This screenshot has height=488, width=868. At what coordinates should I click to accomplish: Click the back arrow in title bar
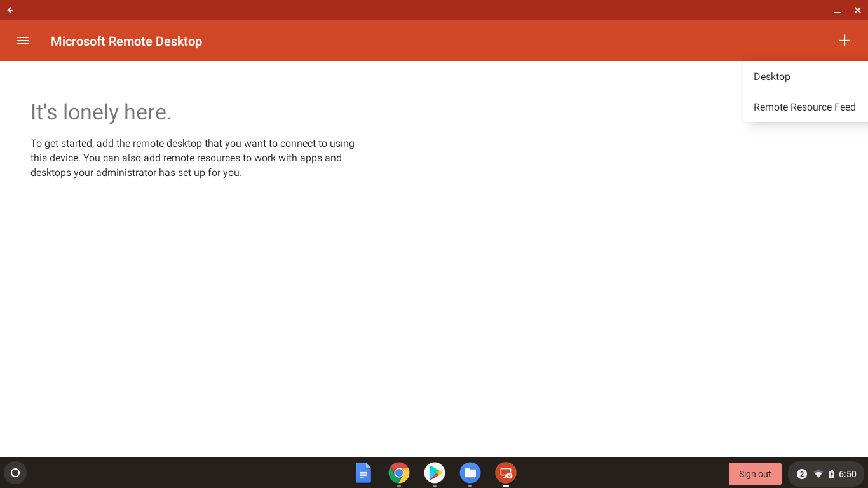coord(10,10)
